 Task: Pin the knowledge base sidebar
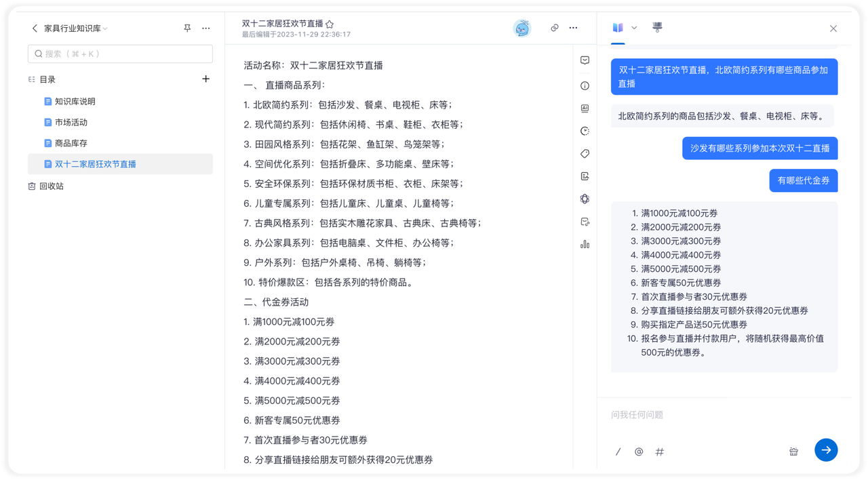187,28
